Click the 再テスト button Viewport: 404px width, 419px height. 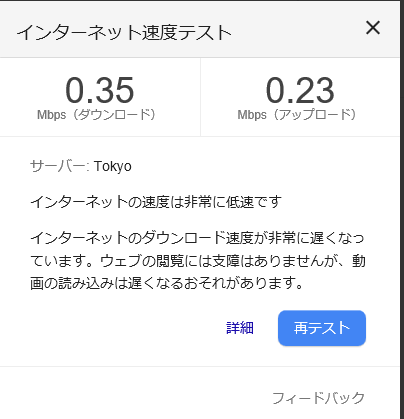(x=322, y=328)
